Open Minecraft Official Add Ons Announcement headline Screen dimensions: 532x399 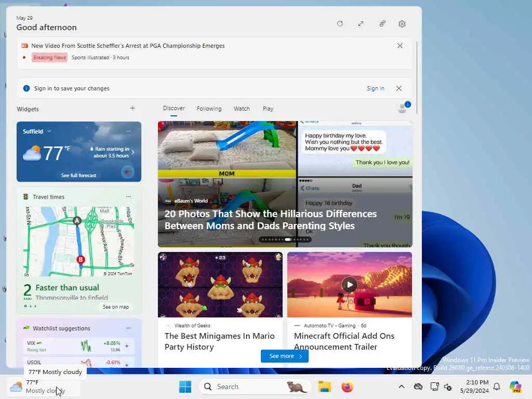click(x=344, y=341)
